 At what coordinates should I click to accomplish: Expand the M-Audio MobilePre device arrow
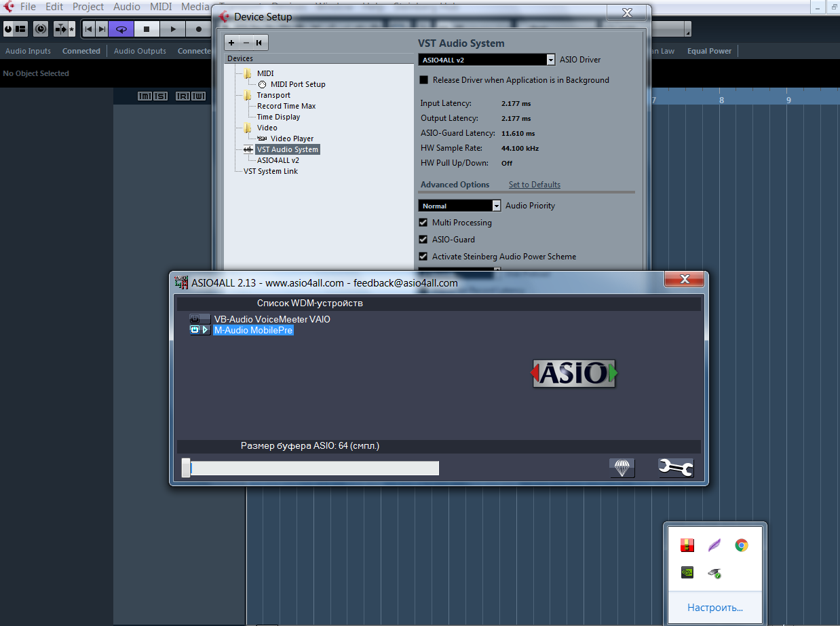[x=206, y=330]
